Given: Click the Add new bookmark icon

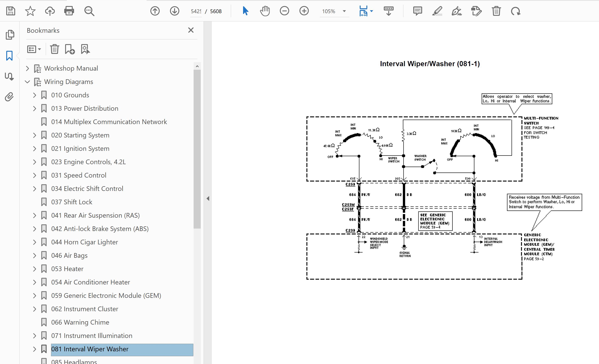Looking at the screenshot, I should point(70,49).
